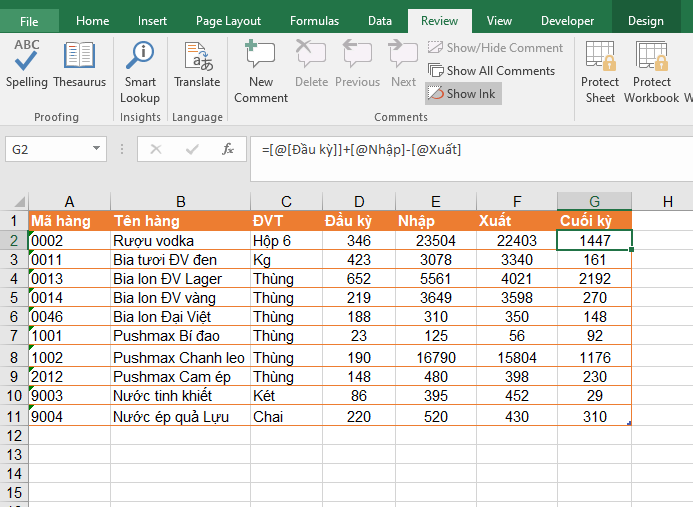
Task: Select column D header
Action: click(359, 201)
